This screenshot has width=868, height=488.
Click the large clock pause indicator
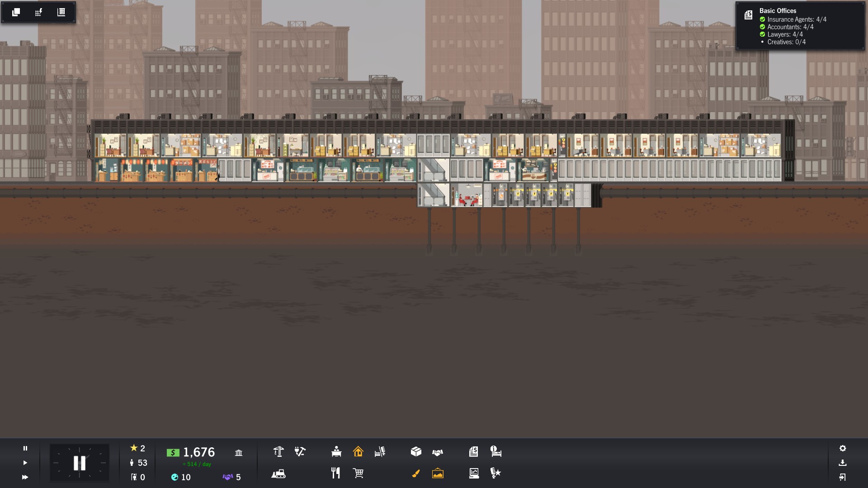[x=80, y=463]
